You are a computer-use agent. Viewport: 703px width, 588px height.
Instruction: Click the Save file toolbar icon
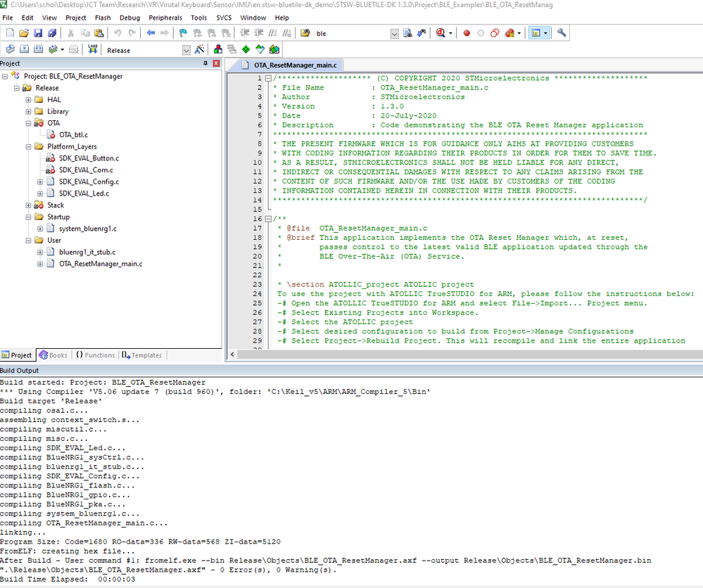click(x=38, y=33)
